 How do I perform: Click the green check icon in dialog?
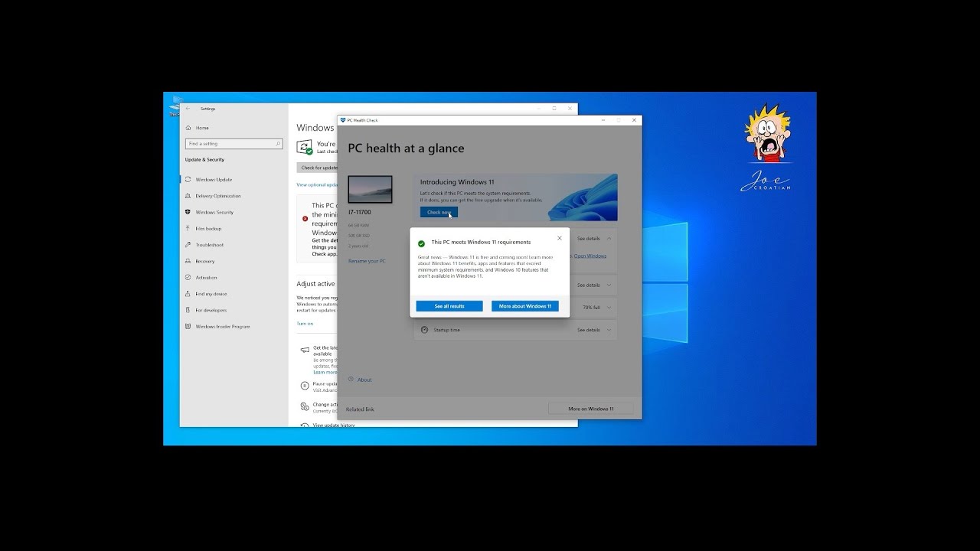pyautogui.click(x=421, y=243)
